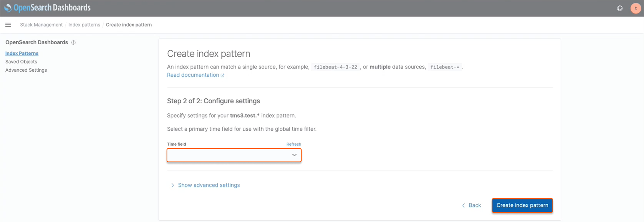Refresh the time field list

coord(294,144)
